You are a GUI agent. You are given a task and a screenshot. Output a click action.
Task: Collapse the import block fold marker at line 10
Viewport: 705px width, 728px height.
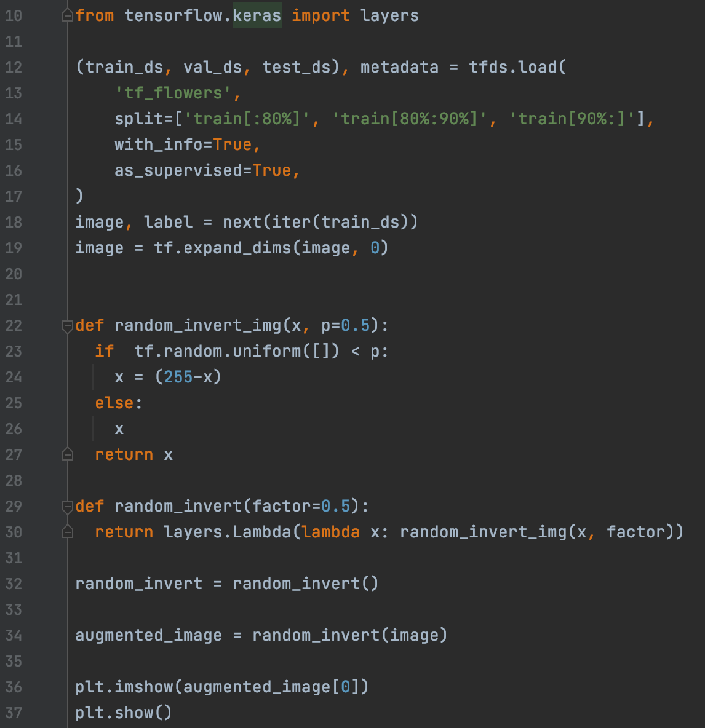(67, 16)
